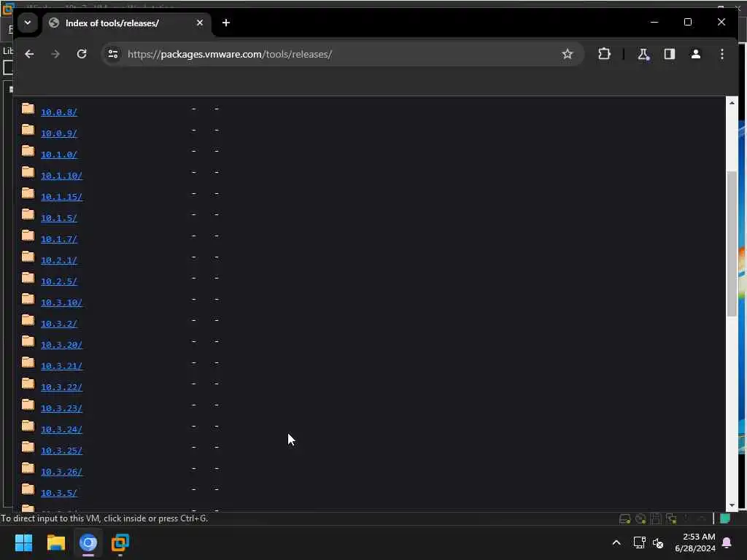Open the 10.3.10/ directory link
The image size is (747, 560).
click(x=61, y=303)
